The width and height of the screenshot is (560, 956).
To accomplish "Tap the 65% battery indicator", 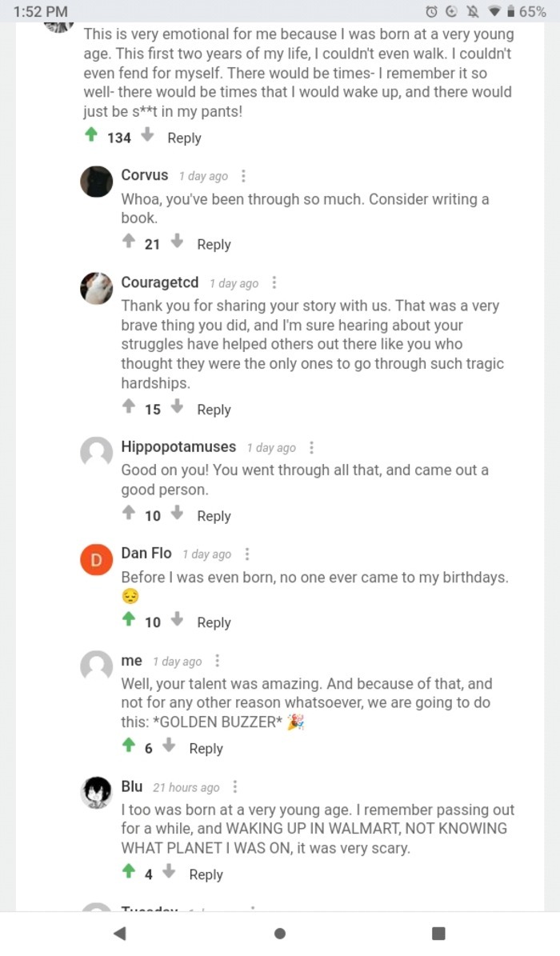I will [x=533, y=11].
